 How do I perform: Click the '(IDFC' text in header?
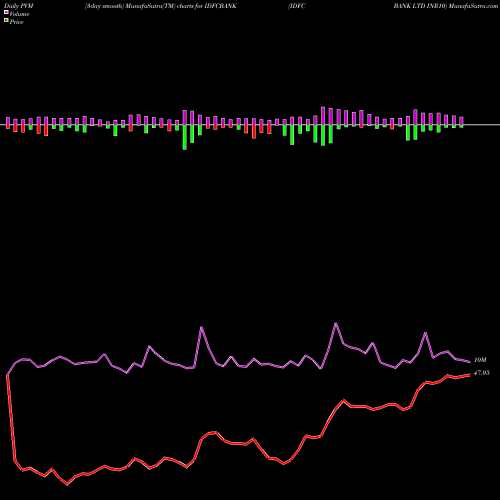pos(296,6)
